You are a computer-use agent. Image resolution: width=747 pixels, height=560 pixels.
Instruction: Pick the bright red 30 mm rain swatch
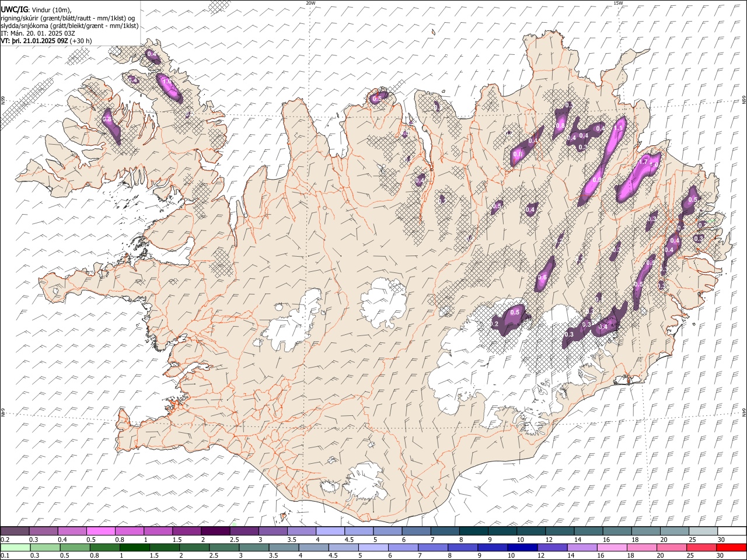731,547
